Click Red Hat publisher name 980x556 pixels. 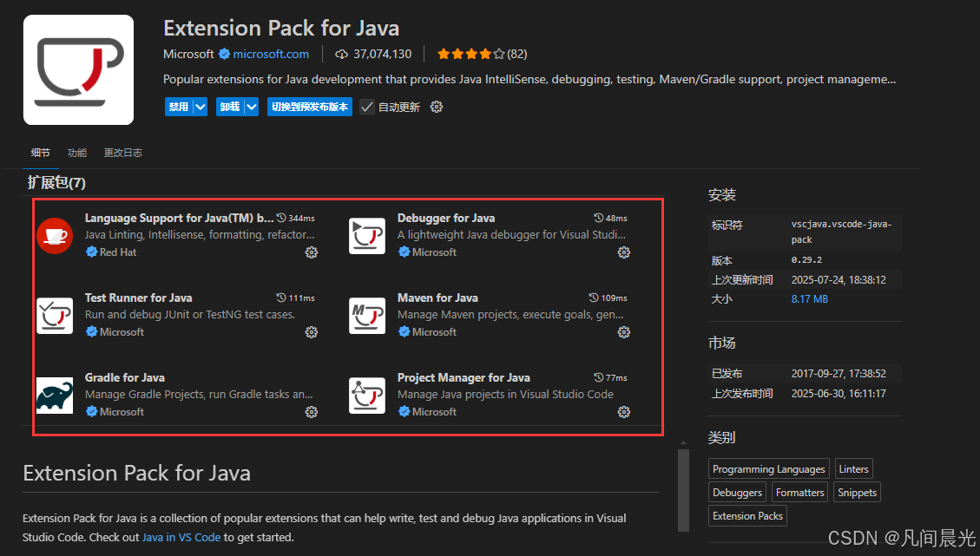[x=118, y=252]
